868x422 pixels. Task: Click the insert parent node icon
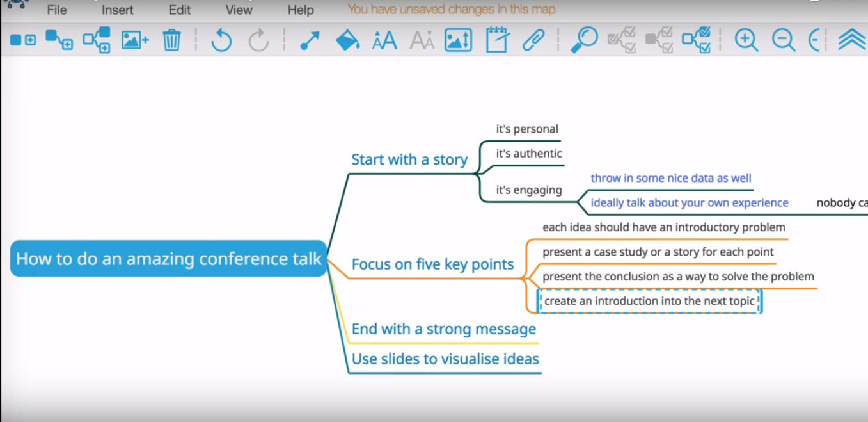(97, 40)
